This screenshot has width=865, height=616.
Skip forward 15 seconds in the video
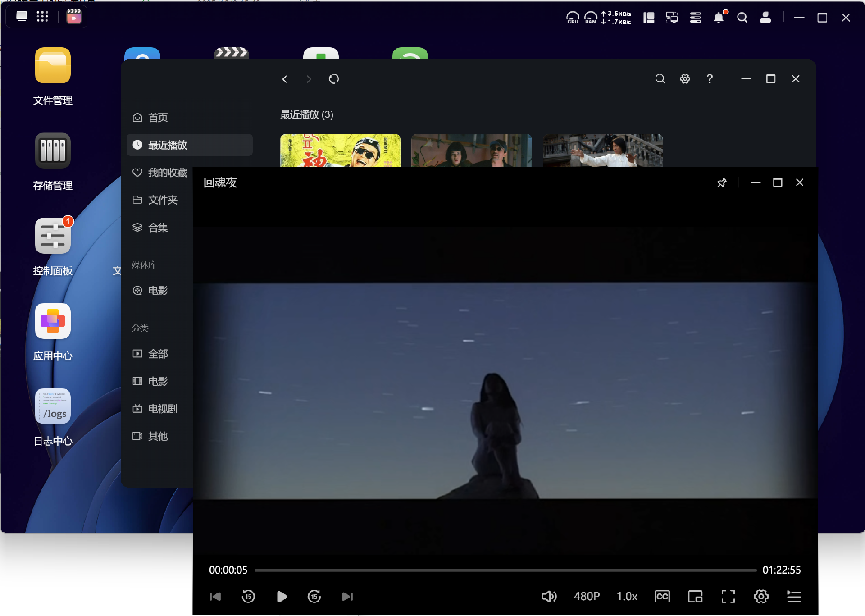[x=314, y=597]
